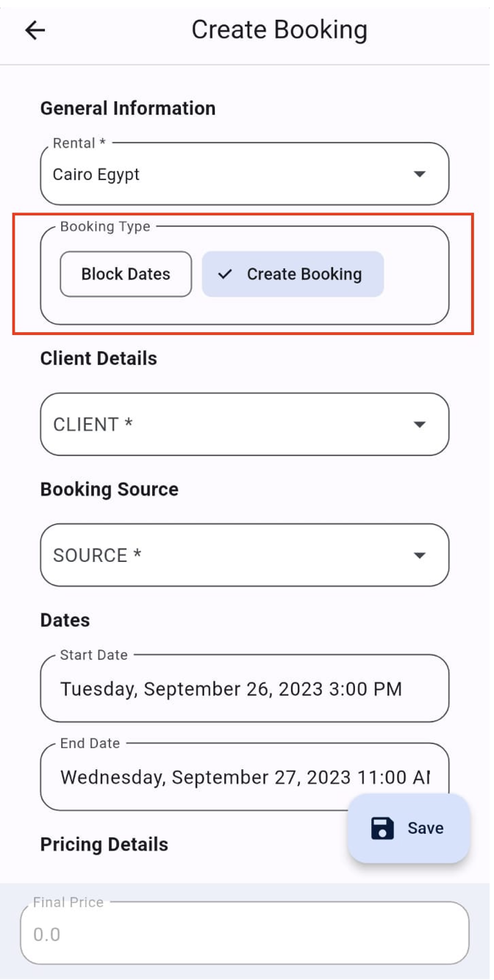Click the SOURCE field arrow icon
Viewport: 494px width, 980px height.
tap(420, 555)
